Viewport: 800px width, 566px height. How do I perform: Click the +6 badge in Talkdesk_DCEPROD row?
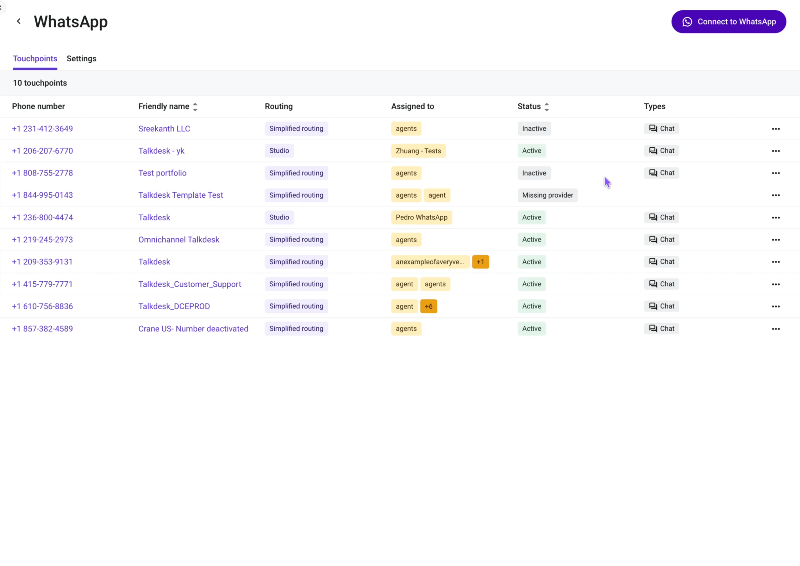[429, 306]
